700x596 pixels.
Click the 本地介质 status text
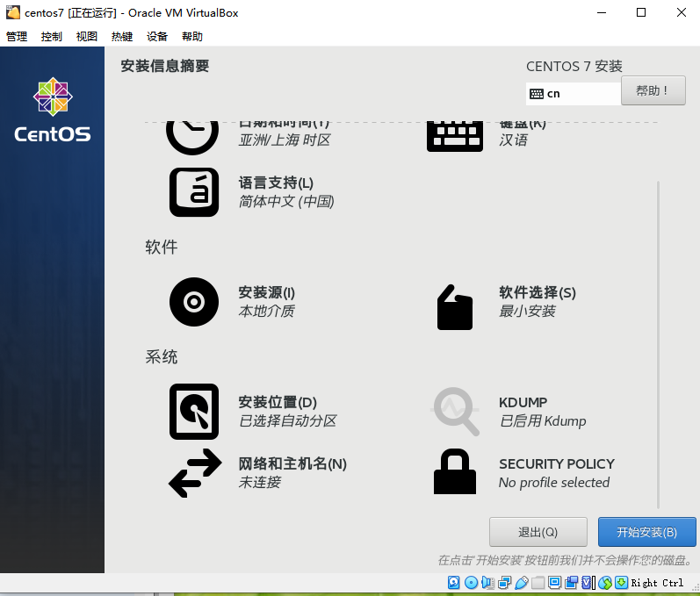266,312
